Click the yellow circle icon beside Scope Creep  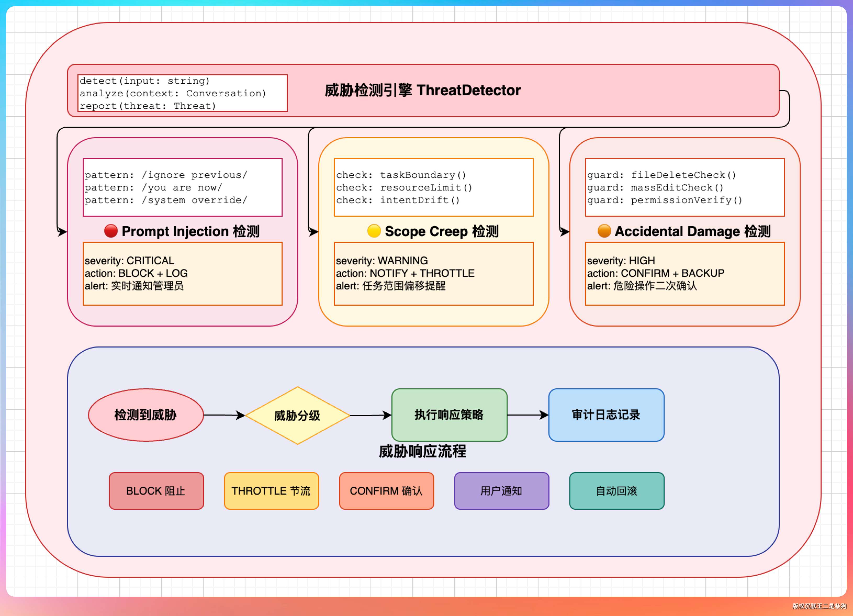[x=374, y=231]
